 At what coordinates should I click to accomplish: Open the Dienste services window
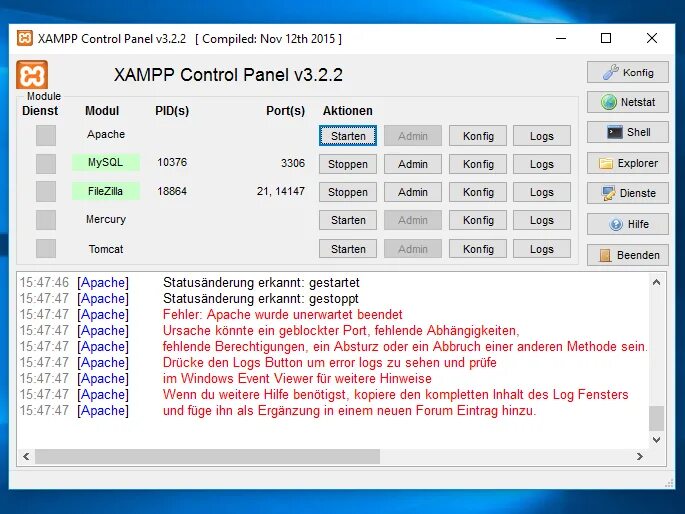coord(628,193)
